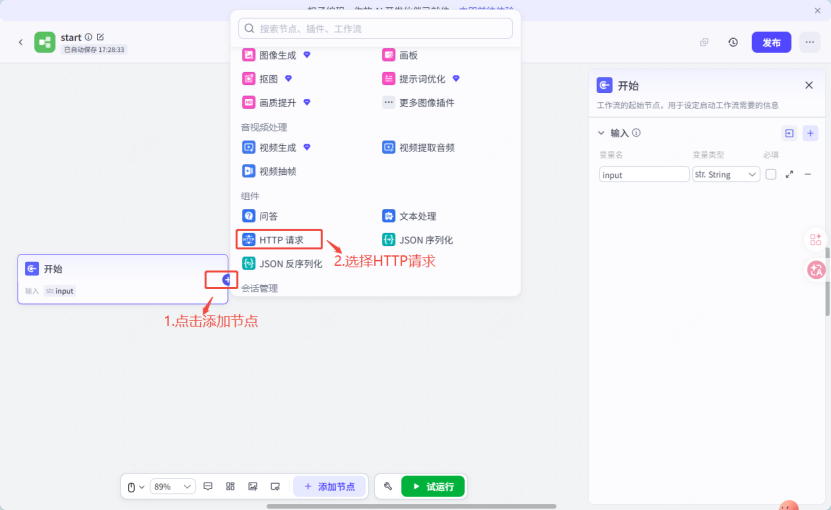Edit the workflow name with pencil icon
The width and height of the screenshot is (831, 510).
coord(101,37)
